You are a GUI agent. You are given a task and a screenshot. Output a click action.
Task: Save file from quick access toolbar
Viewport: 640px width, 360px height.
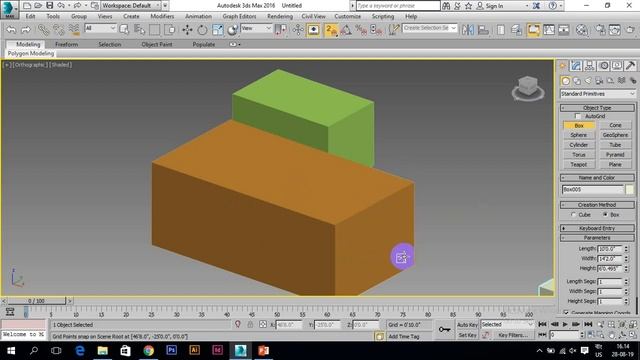[x=49, y=5]
